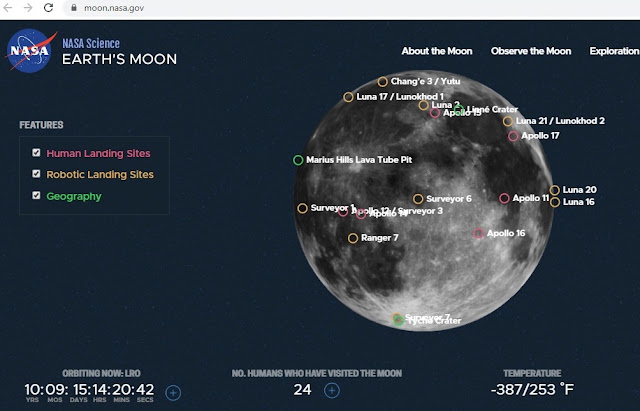
Task: Click the Apollo 17 landing marker
Action: [x=513, y=136]
